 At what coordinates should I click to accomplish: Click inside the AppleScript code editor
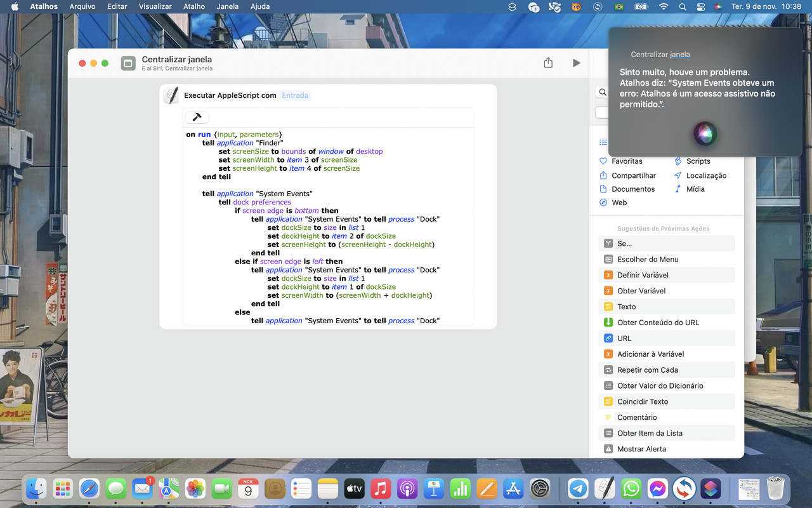click(x=328, y=227)
